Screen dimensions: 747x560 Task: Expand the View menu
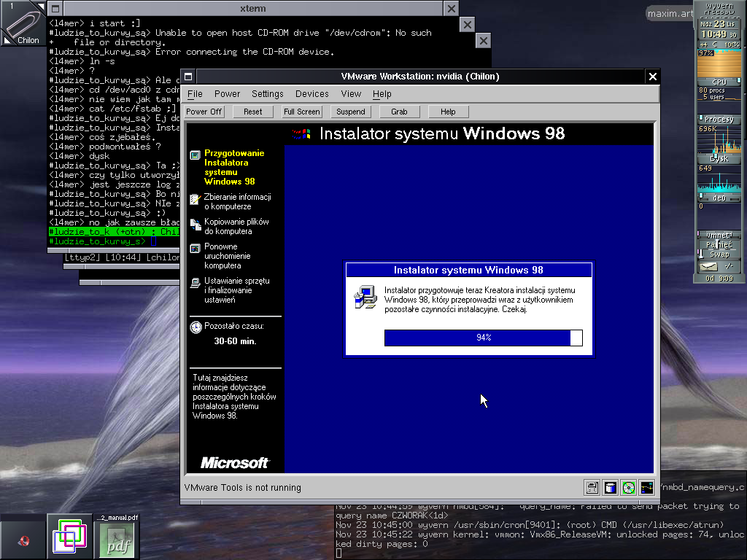pos(351,94)
